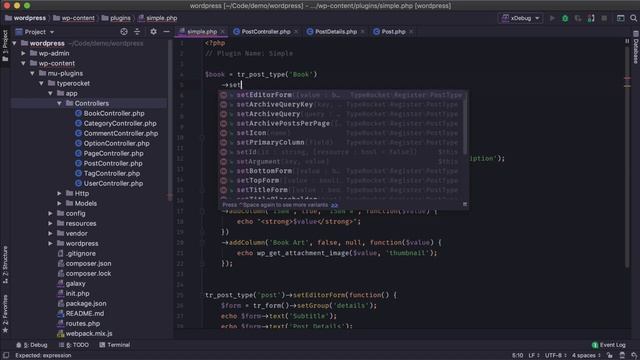Close the PostController.php tab
The image size is (640, 360).
pos(296,31)
